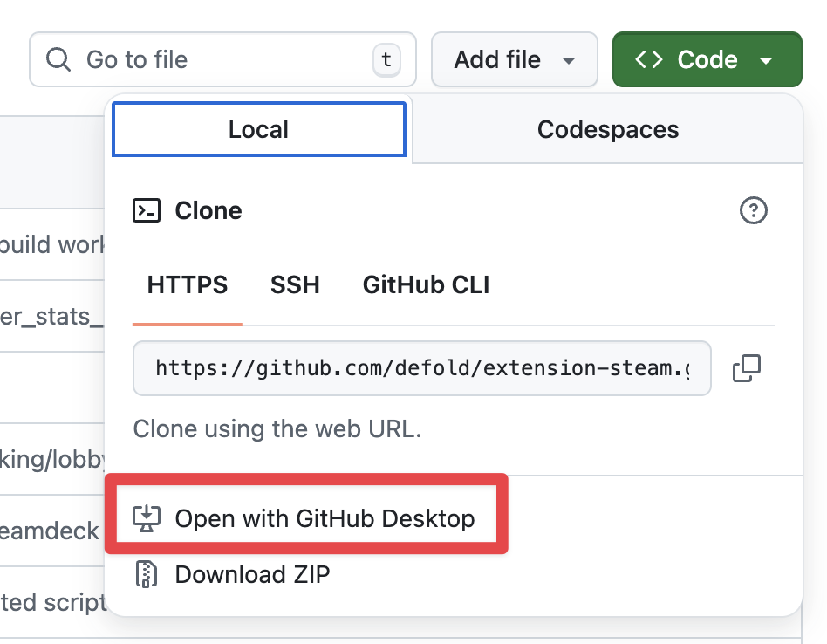This screenshot has width=827, height=644.
Task: Toggle the green Code dropdown button
Action: tap(707, 60)
